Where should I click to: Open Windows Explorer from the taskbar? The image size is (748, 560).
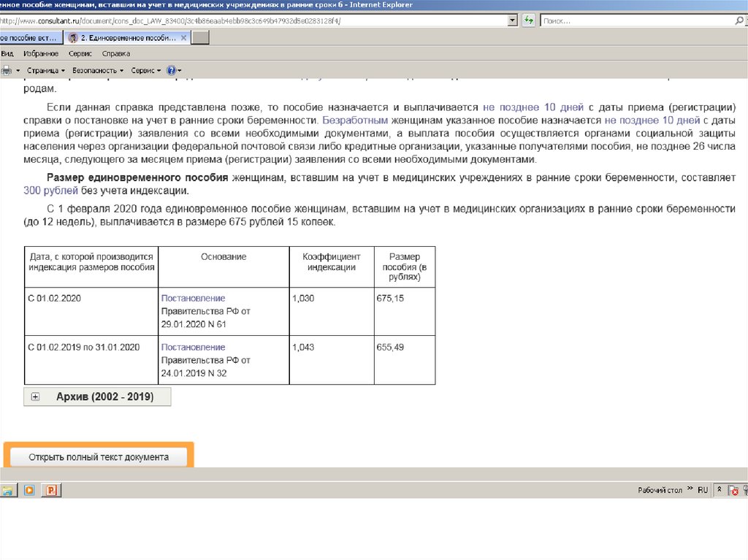click(x=7, y=491)
